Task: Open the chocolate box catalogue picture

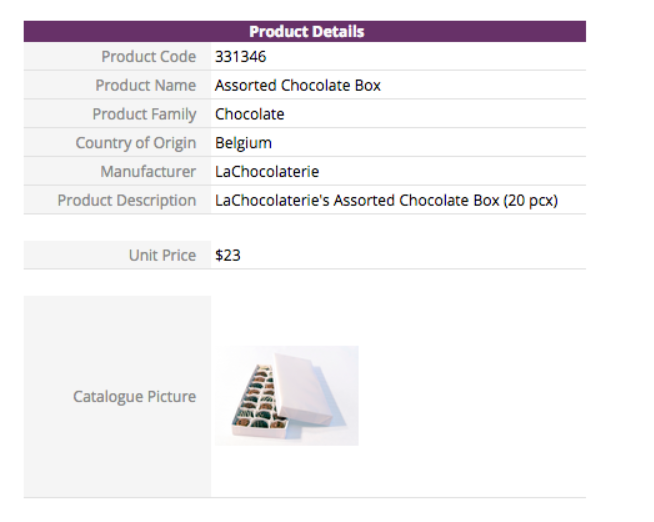Action: click(x=287, y=396)
